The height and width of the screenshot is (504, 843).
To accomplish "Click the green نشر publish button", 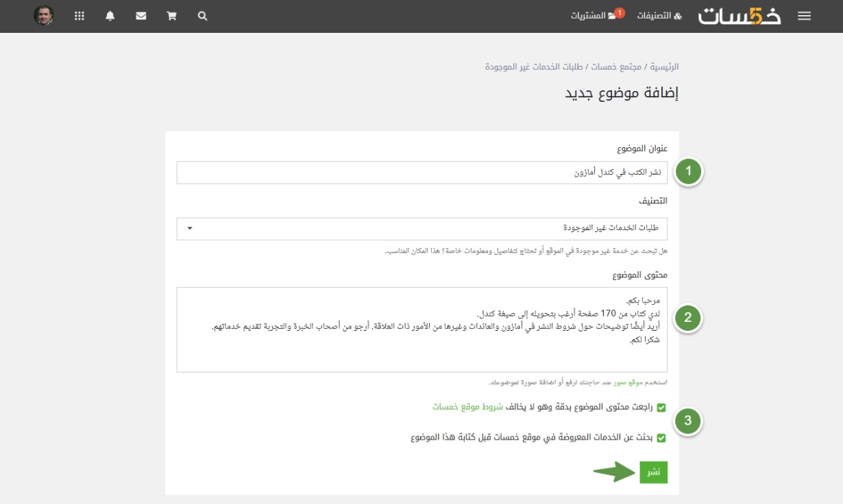I will pos(653,472).
